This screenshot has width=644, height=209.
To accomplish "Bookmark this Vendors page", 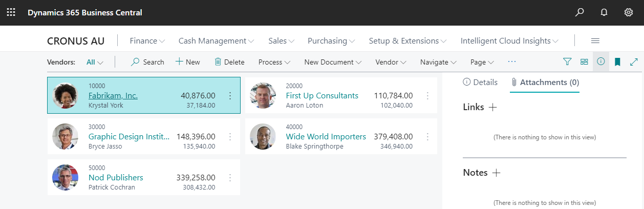I will click(617, 62).
